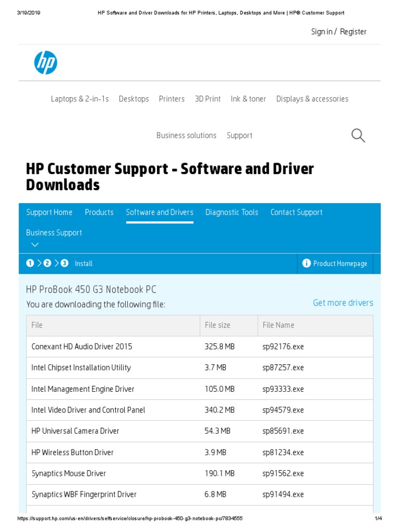Click the Product Homepage link
This screenshot has height=532, width=399.
340,263
